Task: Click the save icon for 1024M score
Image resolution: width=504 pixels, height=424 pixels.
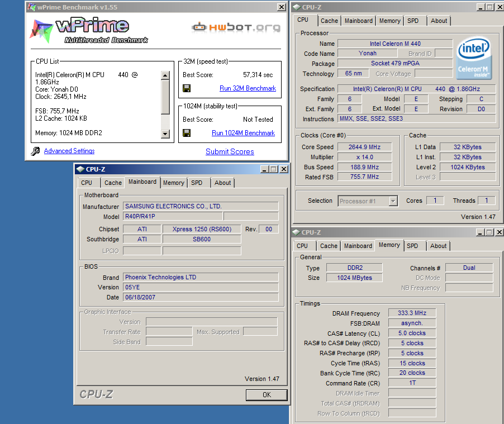Action: click(187, 133)
